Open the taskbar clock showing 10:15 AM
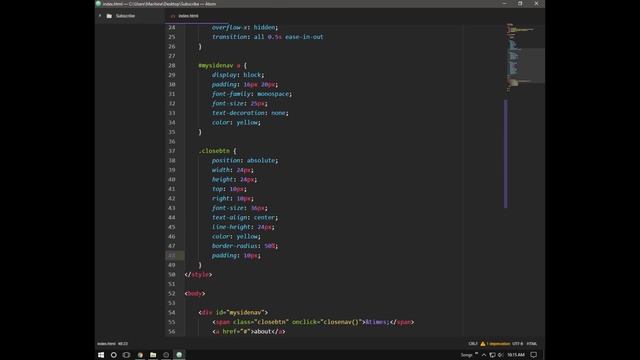Screen dimensions: 640x360 (516, 355)
